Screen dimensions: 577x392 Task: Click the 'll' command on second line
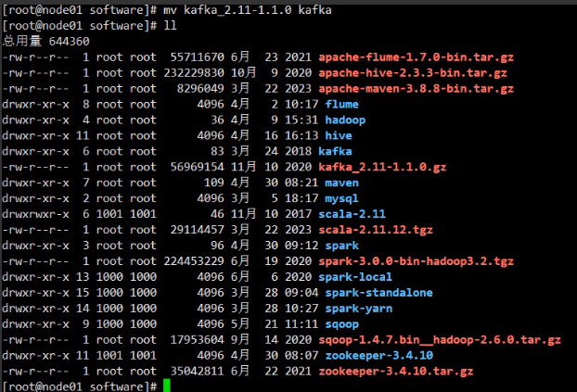(x=171, y=26)
